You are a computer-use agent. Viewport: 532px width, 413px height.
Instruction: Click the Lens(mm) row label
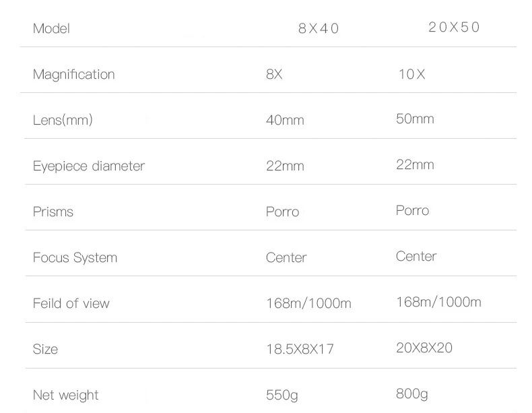coord(63,120)
